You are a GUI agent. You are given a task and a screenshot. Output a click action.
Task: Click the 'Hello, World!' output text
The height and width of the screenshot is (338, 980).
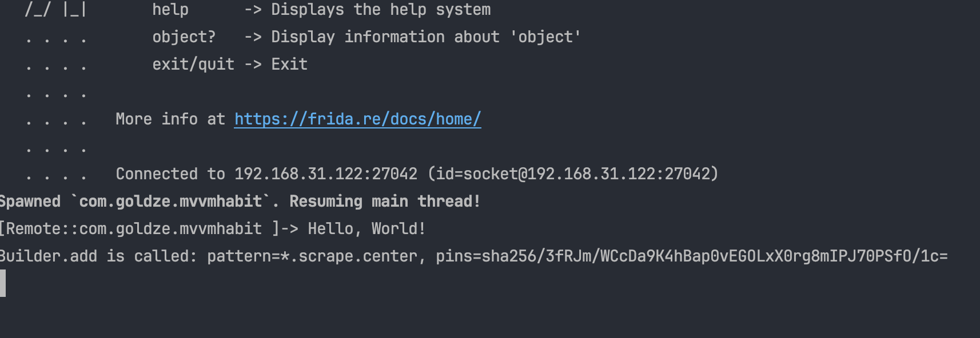366,228
